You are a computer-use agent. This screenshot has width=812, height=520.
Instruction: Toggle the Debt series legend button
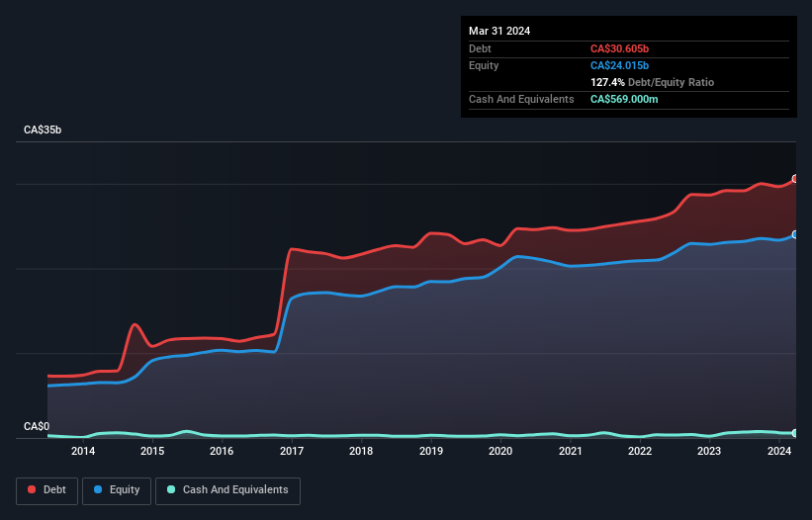(47, 490)
